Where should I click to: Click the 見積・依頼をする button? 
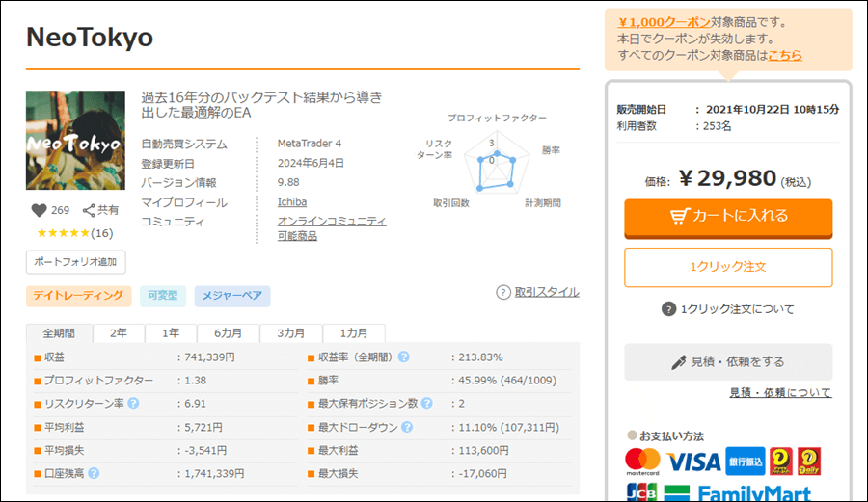click(x=728, y=362)
